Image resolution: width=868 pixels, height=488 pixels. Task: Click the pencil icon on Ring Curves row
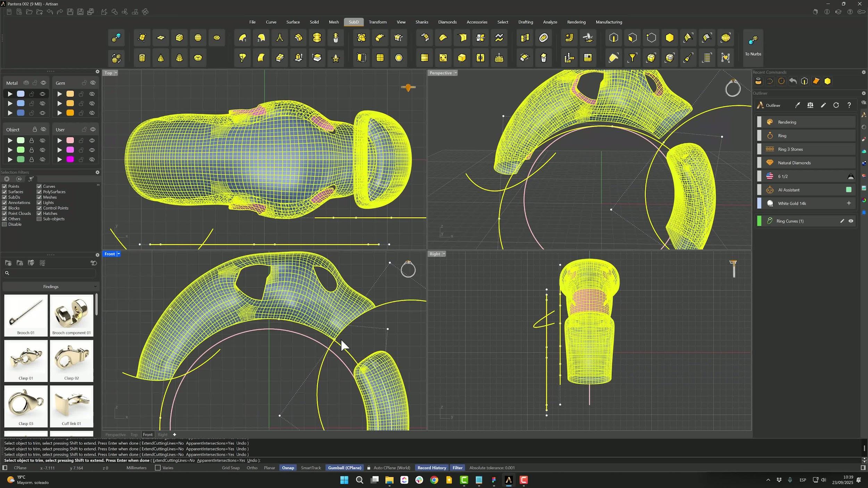(842, 221)
